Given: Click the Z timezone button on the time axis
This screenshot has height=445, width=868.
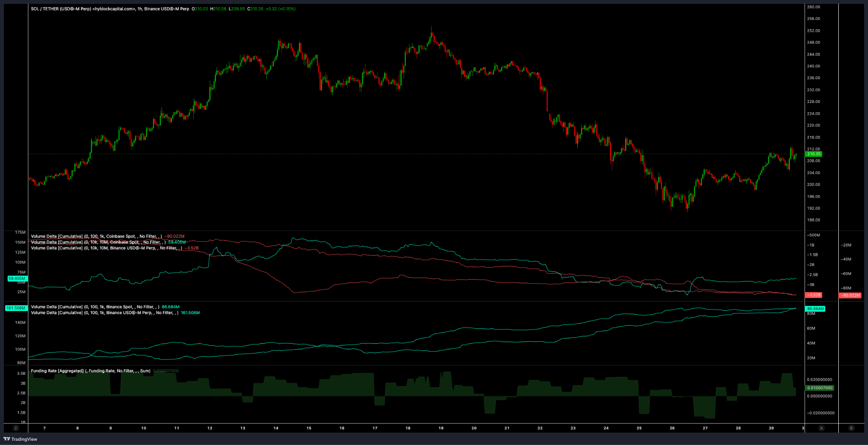Looking at the screenshot, I should [x=15, y=428].
